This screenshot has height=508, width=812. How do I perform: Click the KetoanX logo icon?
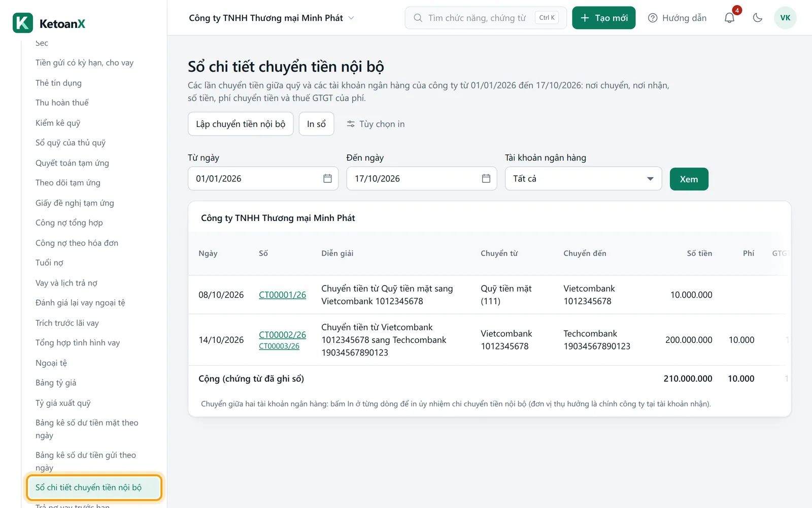click(23, 23)
